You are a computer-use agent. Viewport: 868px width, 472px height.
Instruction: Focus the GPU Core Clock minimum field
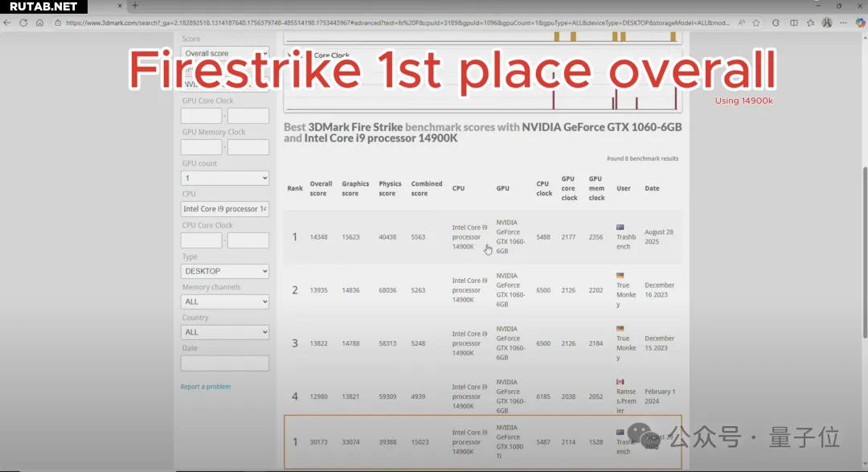coord(201,116)
